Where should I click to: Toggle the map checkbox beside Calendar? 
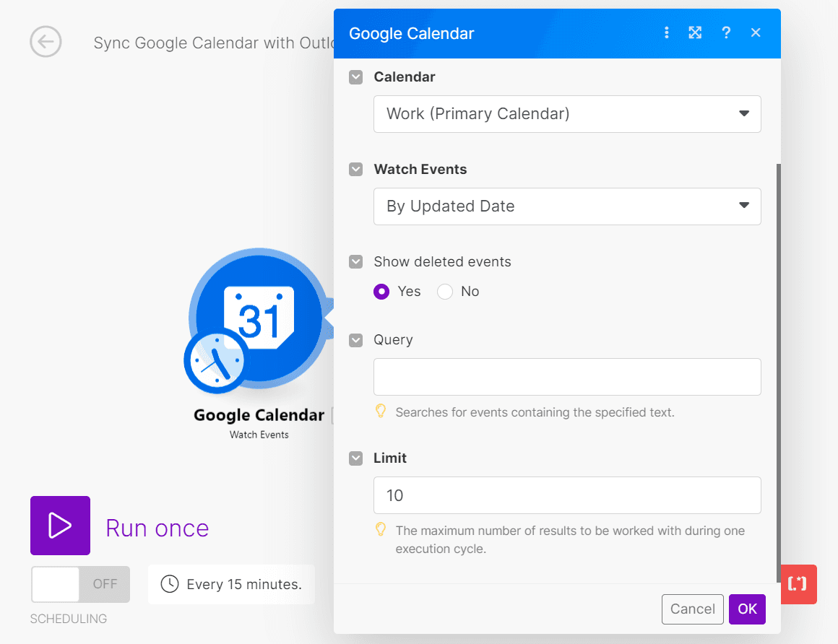355,77
